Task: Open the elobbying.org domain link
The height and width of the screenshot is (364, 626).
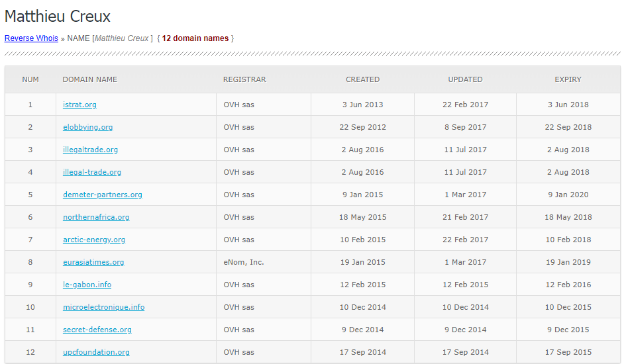Action: [x=87, y=127]
